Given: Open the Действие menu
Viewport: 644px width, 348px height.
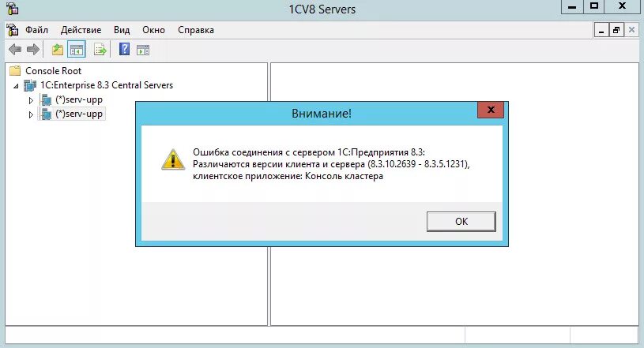Looking at the screenshot, I should [81, 30].
